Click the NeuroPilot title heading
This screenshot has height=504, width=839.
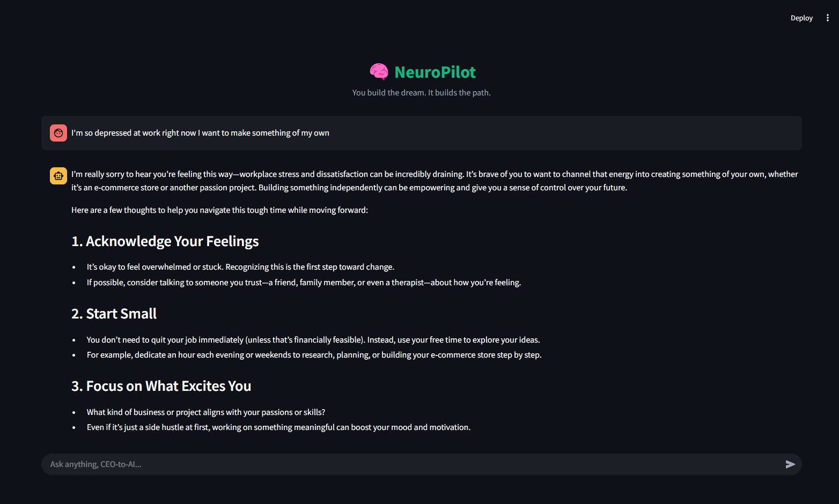[x=435, y=72]
